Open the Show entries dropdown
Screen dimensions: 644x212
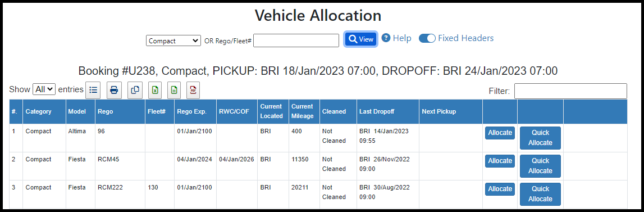point(44,89)
